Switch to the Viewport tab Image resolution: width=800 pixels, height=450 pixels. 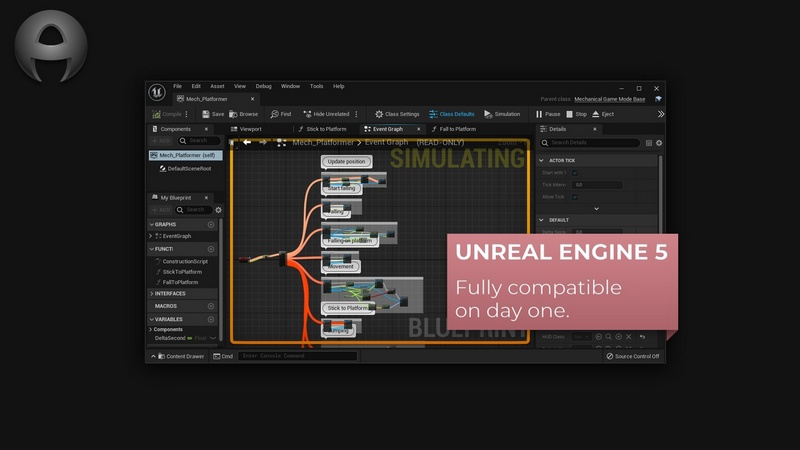click(250, 129)
